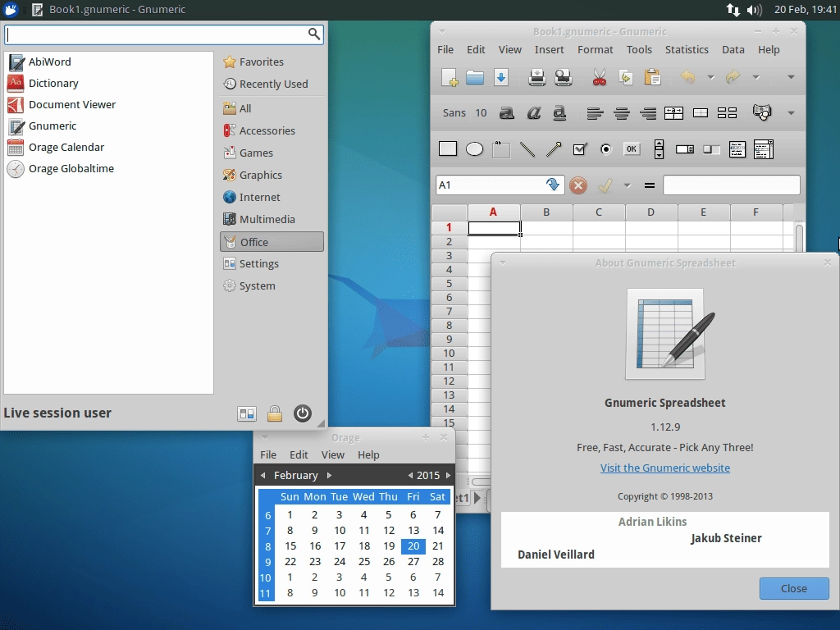Click the application menu search field
The width and height of the screenshot is (840, 630).
164,34
